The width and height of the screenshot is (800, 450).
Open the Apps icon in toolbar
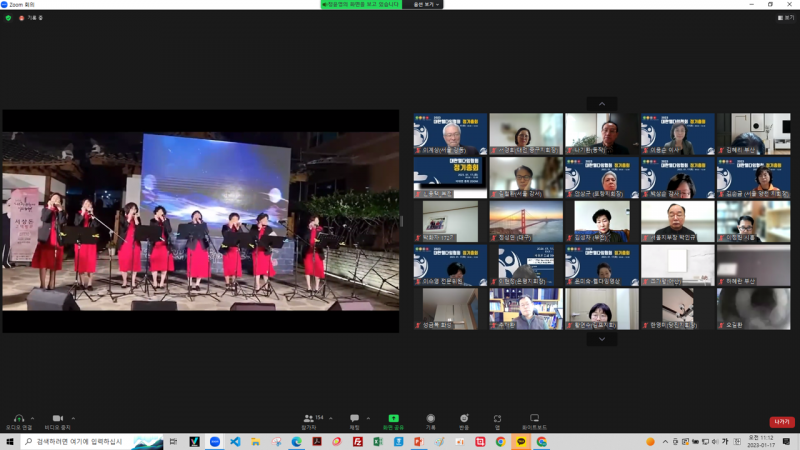497,418
